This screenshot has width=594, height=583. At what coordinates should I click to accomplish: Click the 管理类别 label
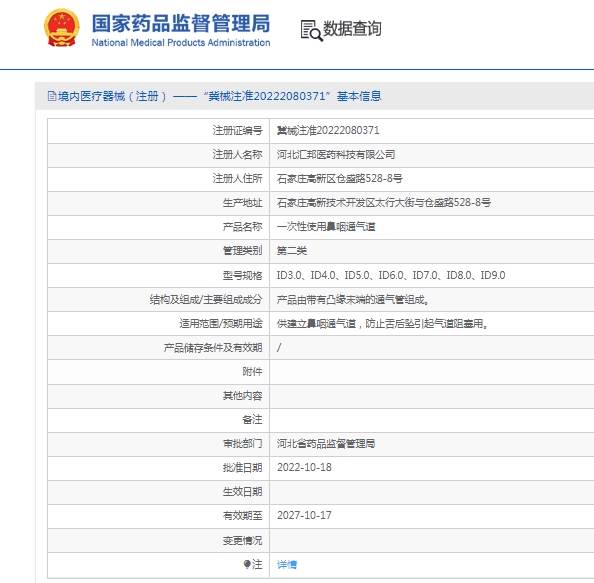242,251
